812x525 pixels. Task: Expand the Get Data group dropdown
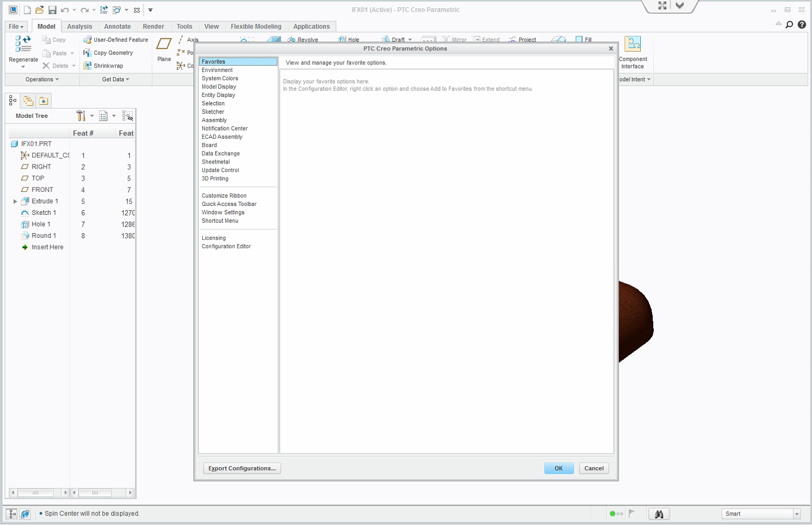click(x=116, y=80)
